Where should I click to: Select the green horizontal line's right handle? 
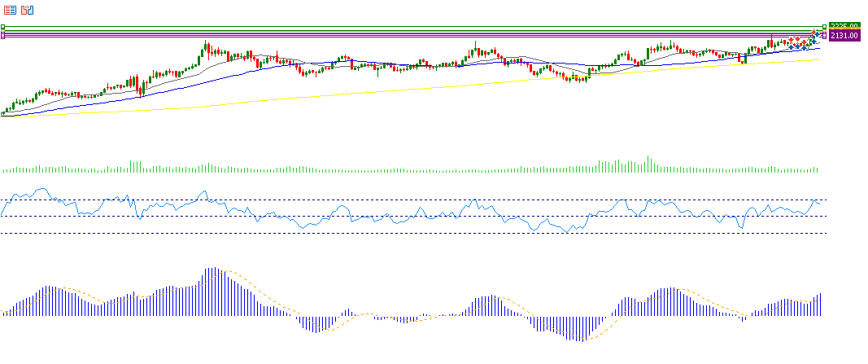click(823, 26)
